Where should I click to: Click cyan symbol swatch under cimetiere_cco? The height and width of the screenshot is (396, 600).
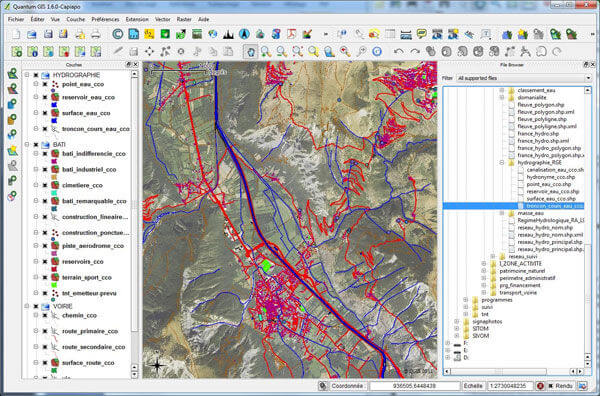pyautogui.click(x=54, y=192)
